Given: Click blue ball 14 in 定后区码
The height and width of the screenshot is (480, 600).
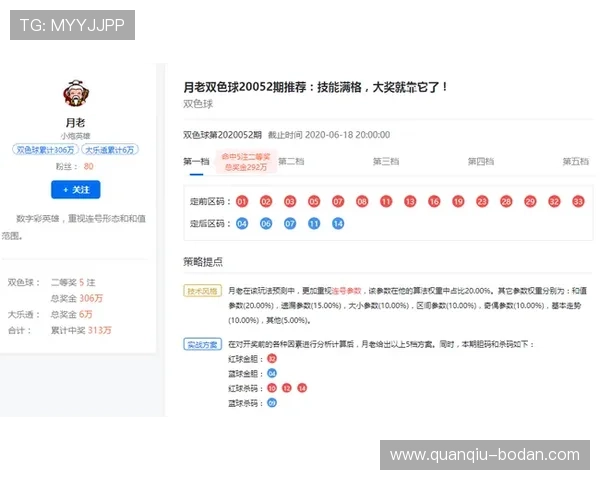Looking at the screenshot, I should tap(338, 224).
